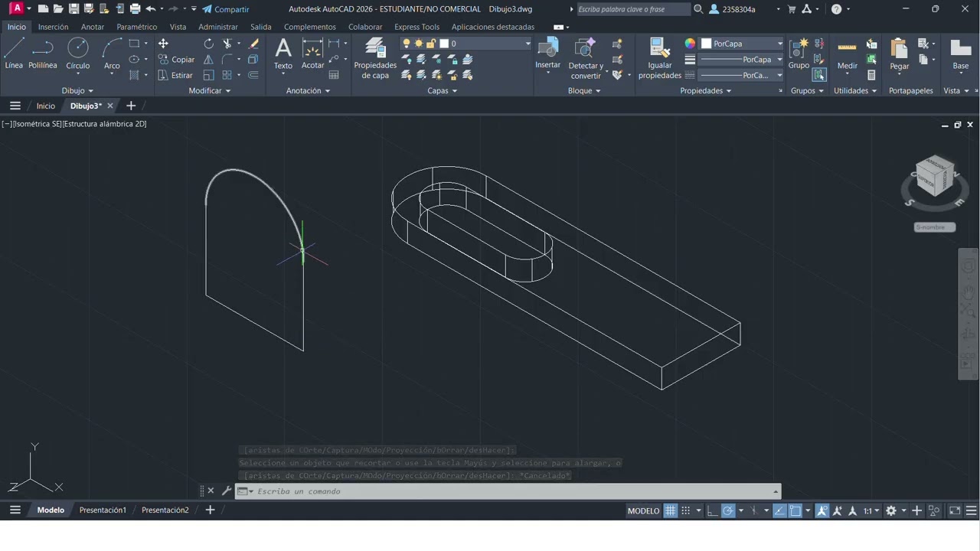Expand the Capas panel dropdown
The image size is (980, 551).
coord(442,90)
